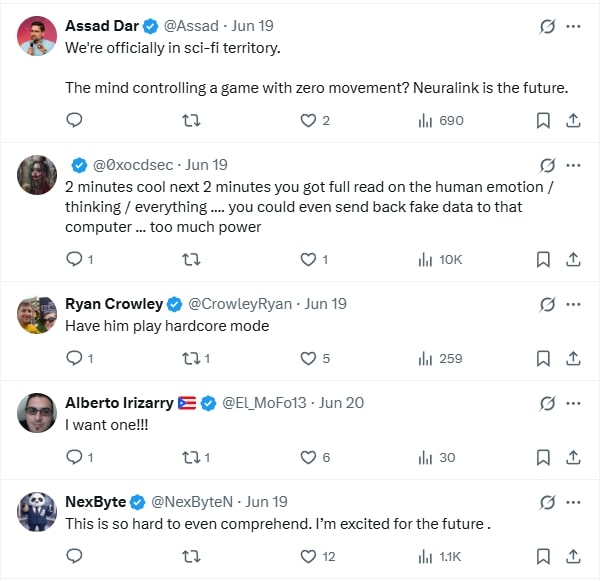Screen dimensions: 603x581
Task: Bookmark Assad Dar's tweet
Action: (543, 120)
